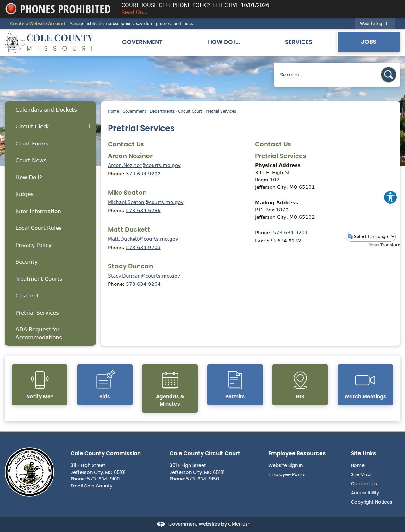This screenshot has height=532, width=405.
Task: Click the Departments breadcrumb link
Action: click(x=162, y=111)
